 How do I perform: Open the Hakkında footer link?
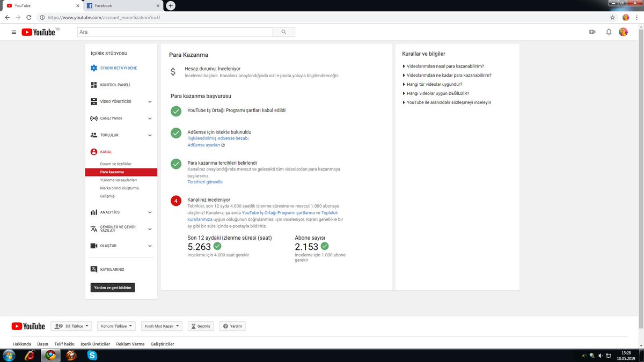21,344
